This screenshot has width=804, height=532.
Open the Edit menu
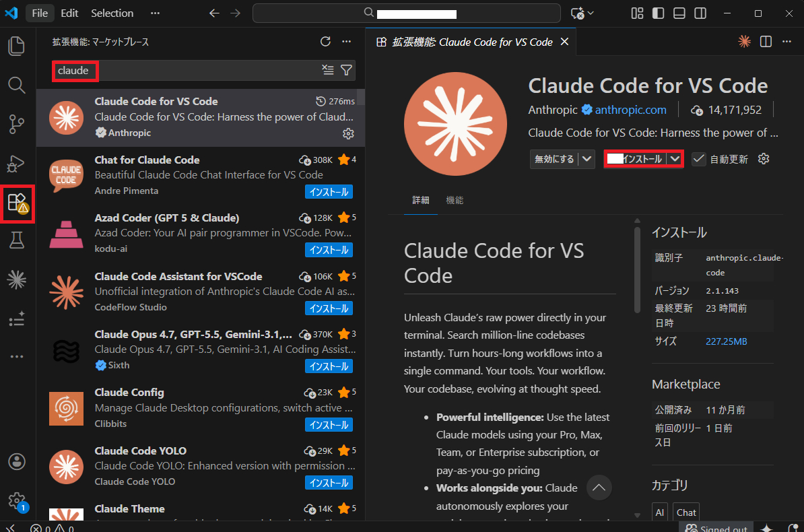click(69, 13)
